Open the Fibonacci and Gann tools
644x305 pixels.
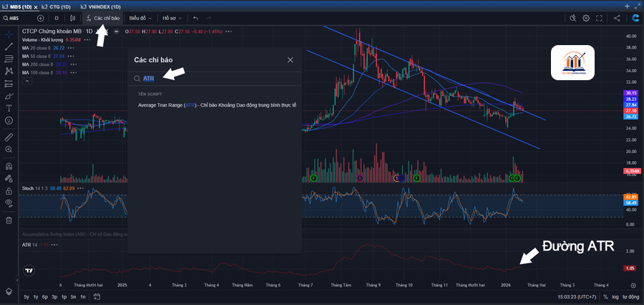coord(9,59)
